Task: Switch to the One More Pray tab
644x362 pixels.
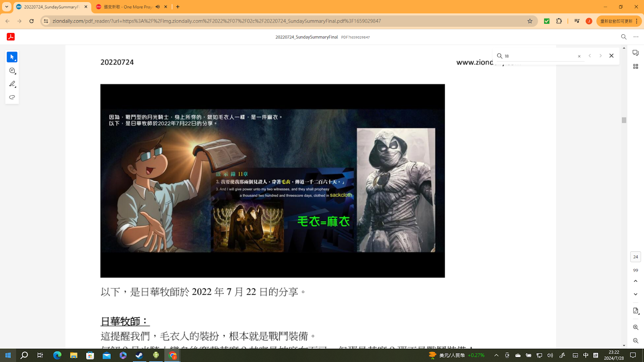Action: click(128, 7)
